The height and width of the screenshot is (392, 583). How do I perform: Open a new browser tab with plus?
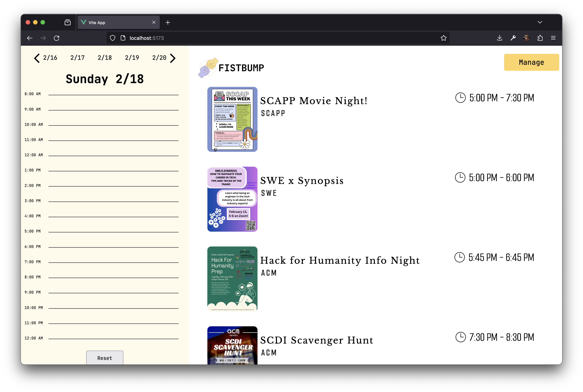[x=168, y=22]
